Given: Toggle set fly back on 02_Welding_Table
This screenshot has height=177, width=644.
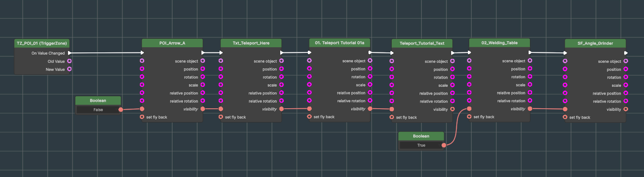Looking at the screenshot, I should click(469, 116).
